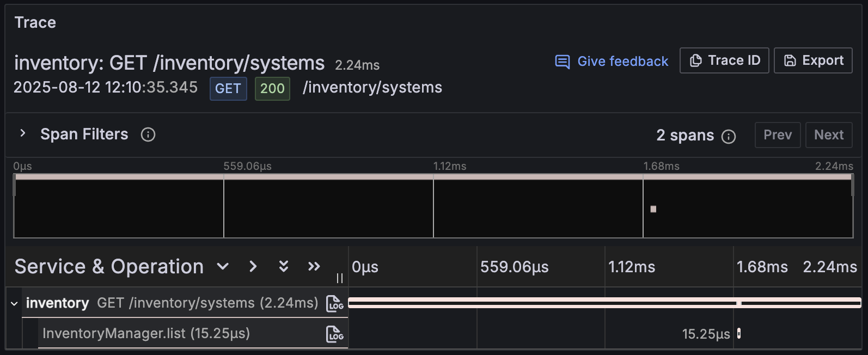Screen dimensions: 868x355
Task: Click the InventoryManager.list span bar in the timeline
Action: [739, 333]
